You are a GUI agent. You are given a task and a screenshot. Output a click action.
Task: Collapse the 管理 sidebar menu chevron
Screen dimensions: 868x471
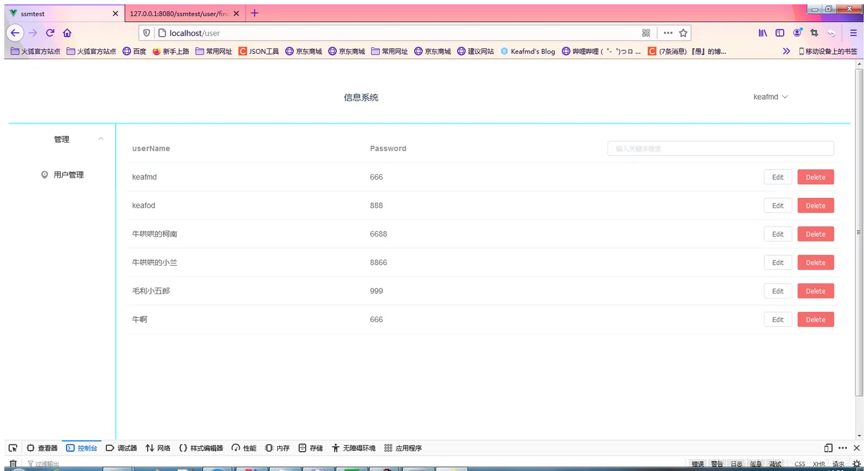[101, 139]
